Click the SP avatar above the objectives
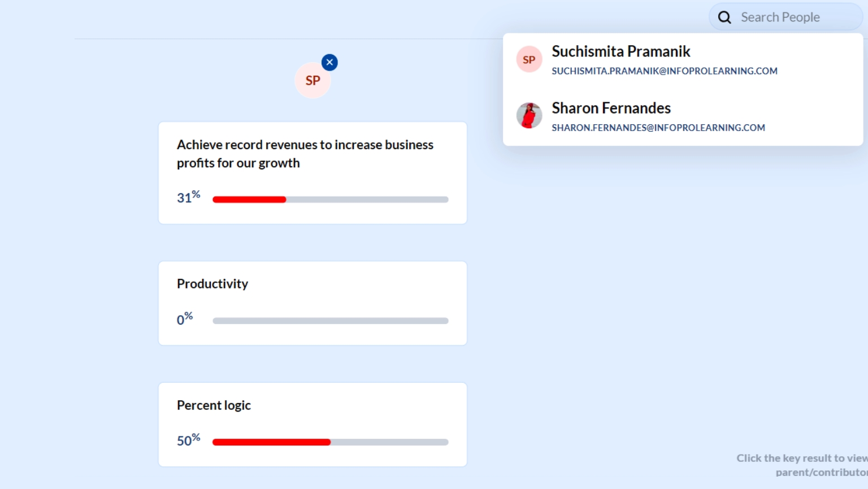868x489 pixels. (313, 81)
